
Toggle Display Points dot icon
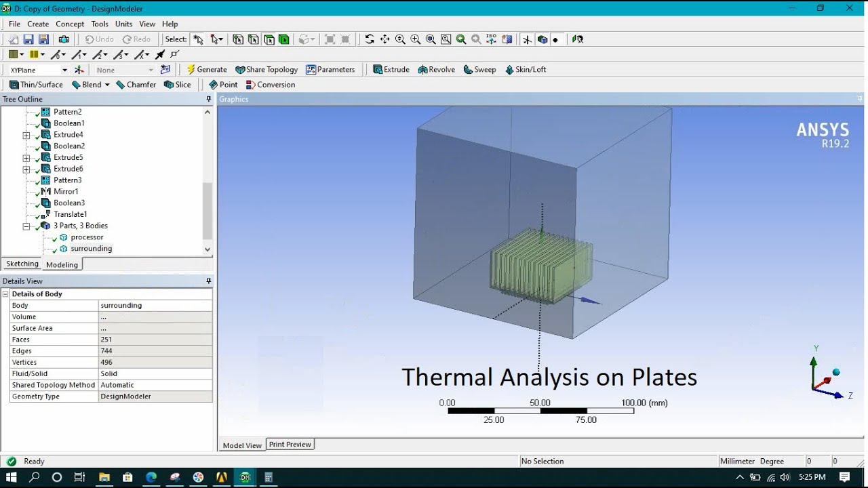tap(555, 39)
